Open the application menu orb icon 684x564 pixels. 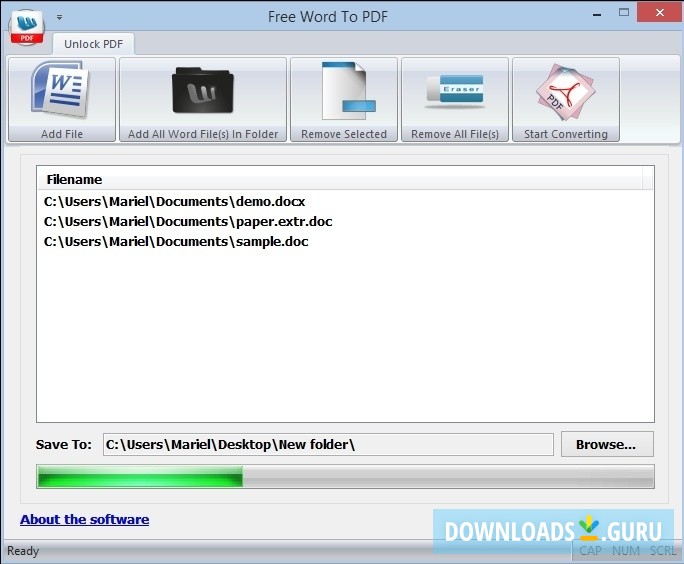(x=27, y=27)
